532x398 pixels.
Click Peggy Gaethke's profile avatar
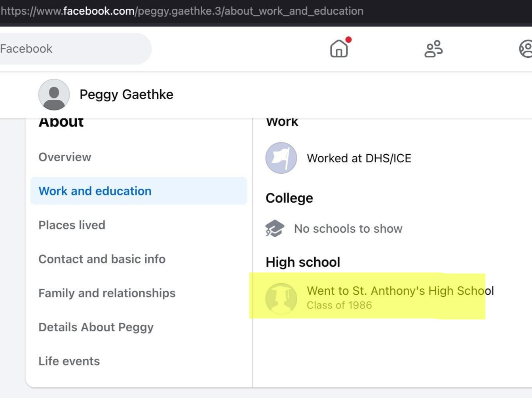coord(54,95)
